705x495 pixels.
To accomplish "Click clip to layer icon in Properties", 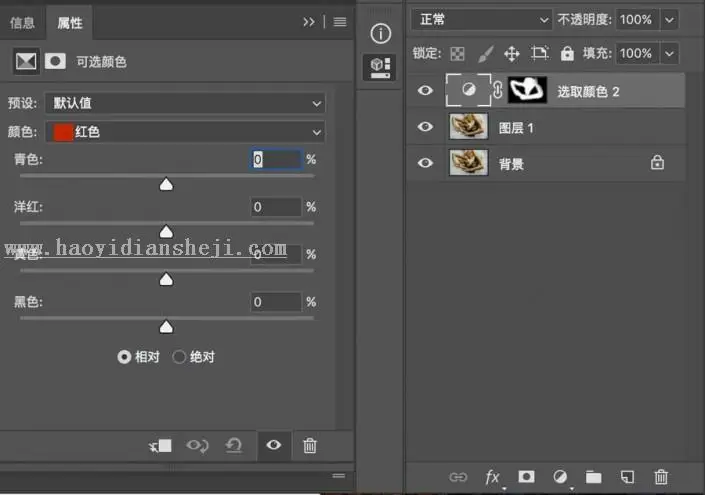I will (161, 446).
